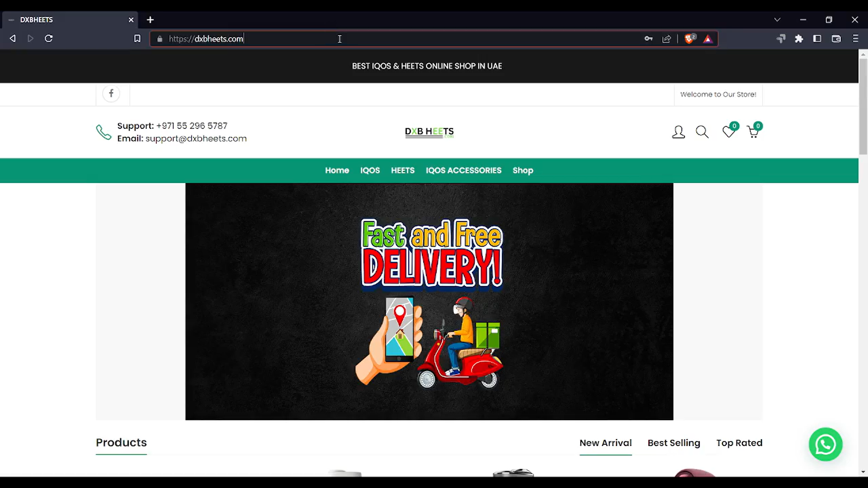Click the 'BEST IQOS & HEETS ONLINE SHOP' banner text
This screenshot has height=488, width=868.
pos(427,66)
